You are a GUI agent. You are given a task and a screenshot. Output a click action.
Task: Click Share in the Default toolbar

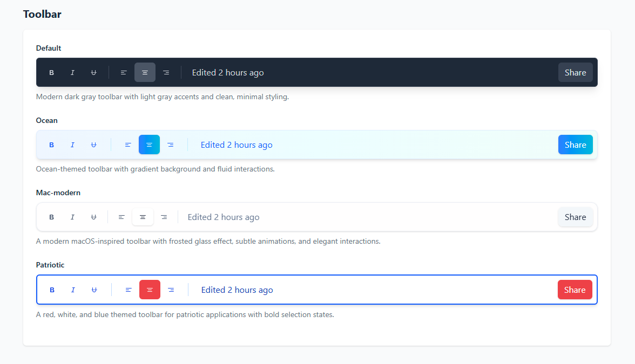pos(576,72)
